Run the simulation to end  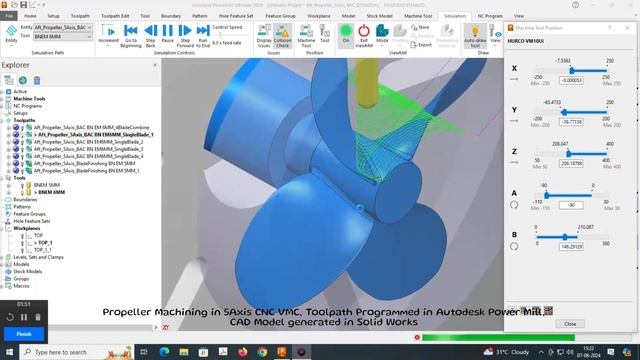(x=203, y=36)
